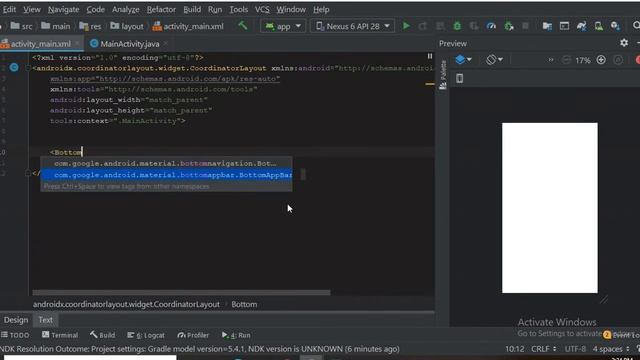
Task: Select the BottomAppBar completion suggestion
Action: [x=166, y=175]
